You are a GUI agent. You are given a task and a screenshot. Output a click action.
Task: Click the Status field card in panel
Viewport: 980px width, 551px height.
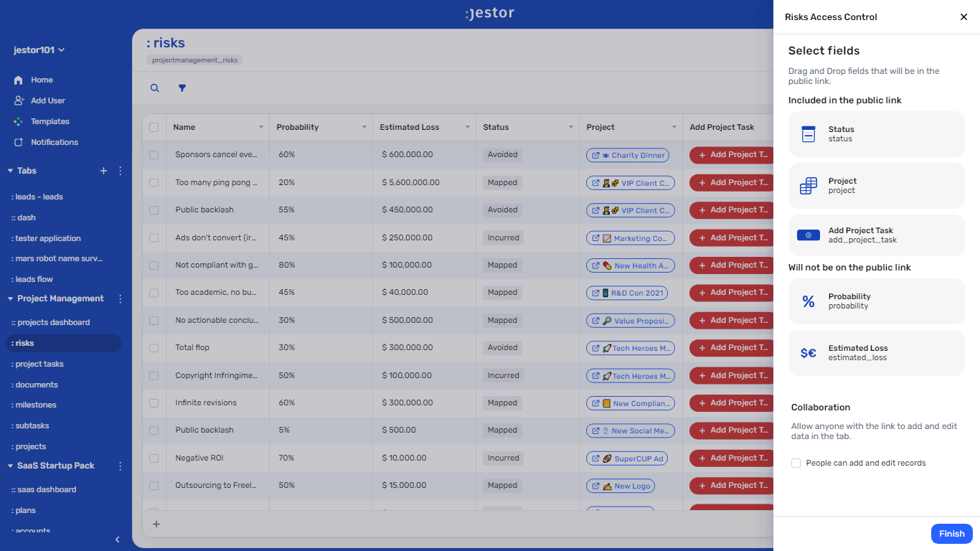pos(876,134)
